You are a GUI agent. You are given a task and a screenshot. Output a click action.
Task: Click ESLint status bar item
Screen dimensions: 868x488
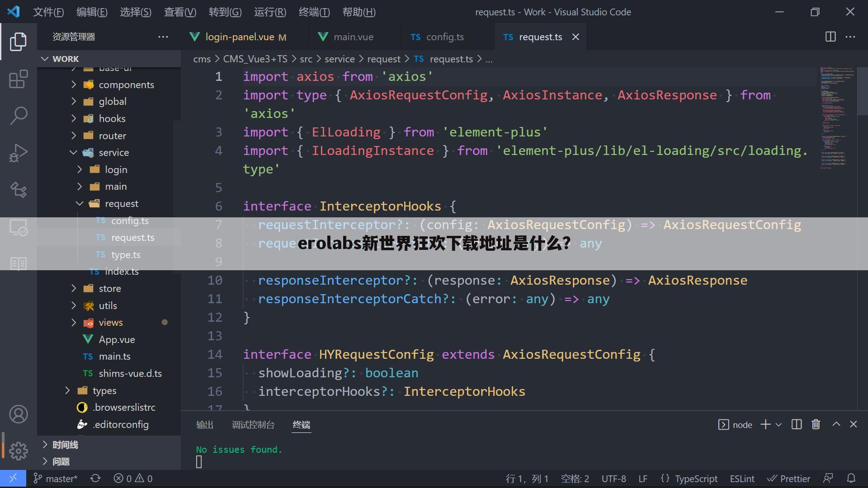(x=742, y=479)
